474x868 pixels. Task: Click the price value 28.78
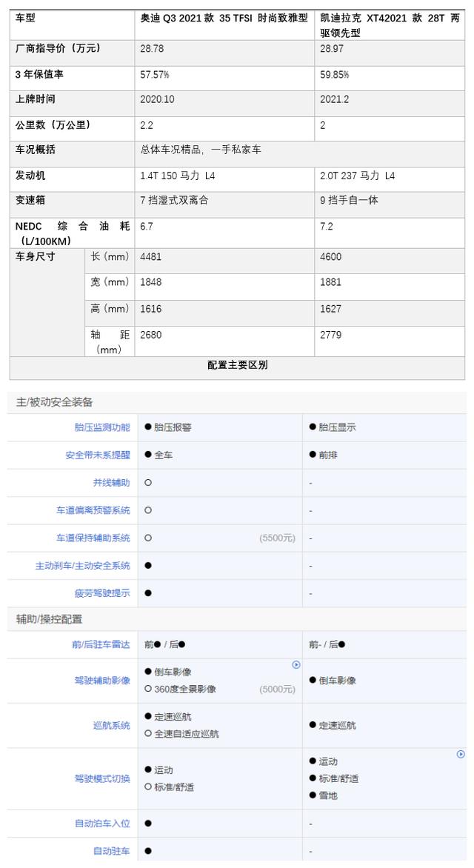pyautogui.click(x=152, y=49)
